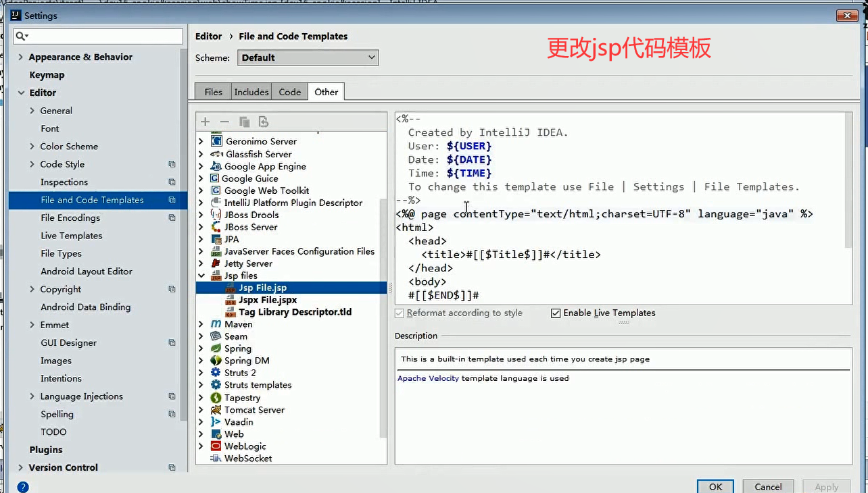Image resolution: width=868 pixels, height=493 pixels.
Task: Select the Live Templates settings item
Action: coord(72,236)
